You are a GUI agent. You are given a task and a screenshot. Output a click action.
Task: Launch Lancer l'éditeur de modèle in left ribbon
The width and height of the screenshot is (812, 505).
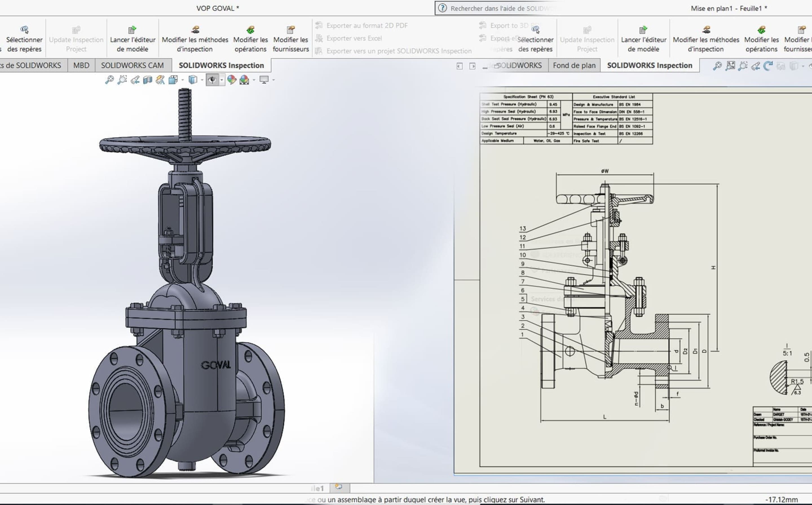[x=133, y=39]
